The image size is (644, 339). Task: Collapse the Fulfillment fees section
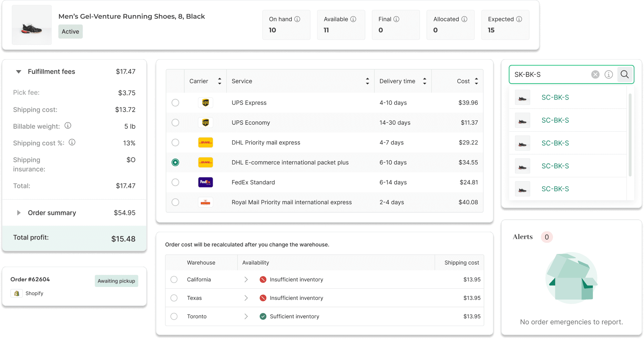point(19,72)
